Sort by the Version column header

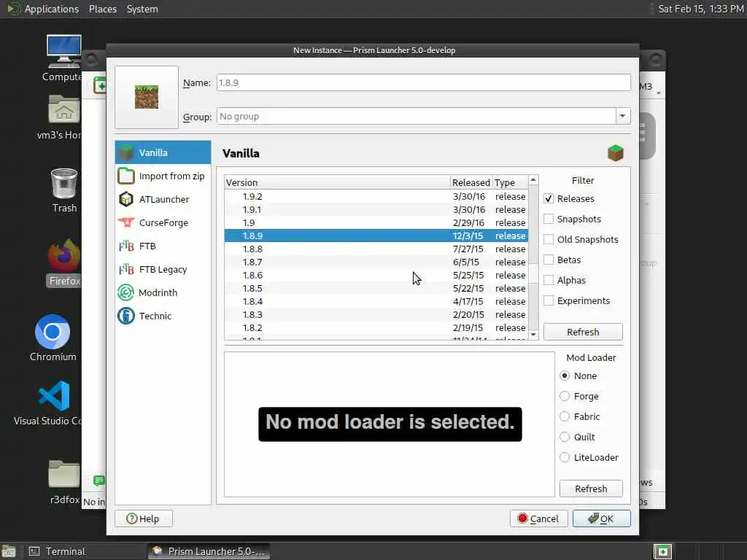337,182
